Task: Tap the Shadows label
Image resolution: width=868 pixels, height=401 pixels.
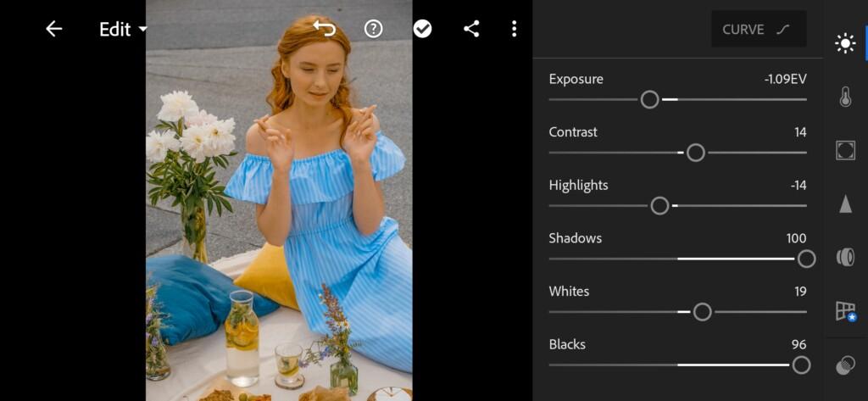Action: [x=576, y=239]
